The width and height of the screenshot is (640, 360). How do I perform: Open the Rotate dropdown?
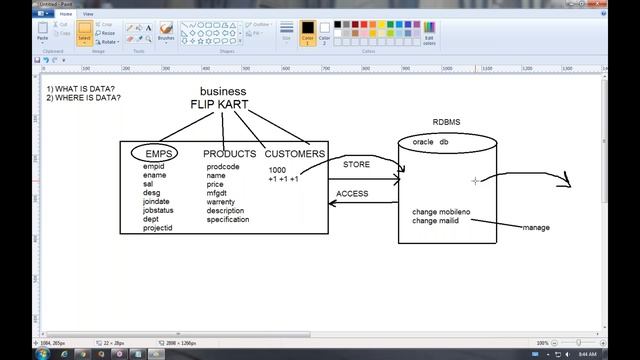(107, 42)
